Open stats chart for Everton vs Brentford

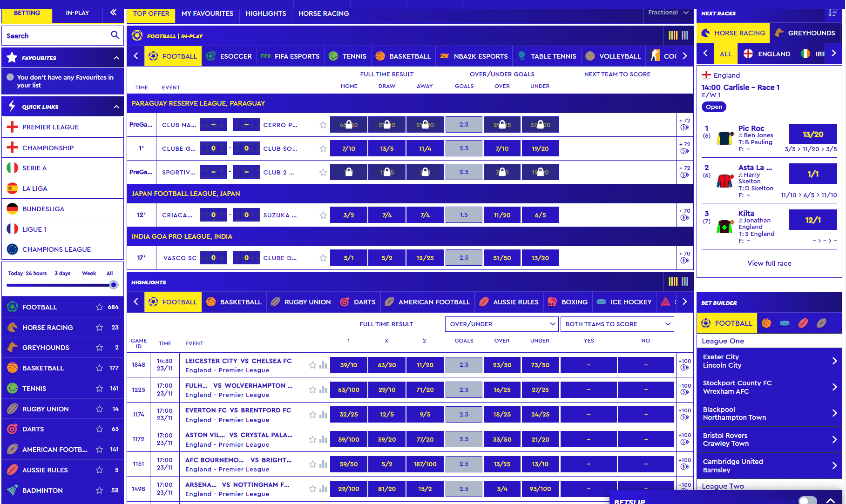(323, 414)
